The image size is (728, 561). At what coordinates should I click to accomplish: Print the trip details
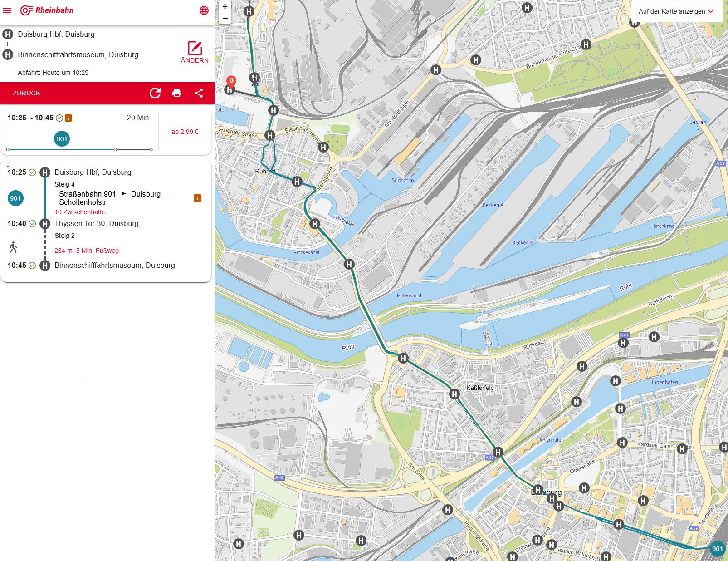tap(177, 93)
